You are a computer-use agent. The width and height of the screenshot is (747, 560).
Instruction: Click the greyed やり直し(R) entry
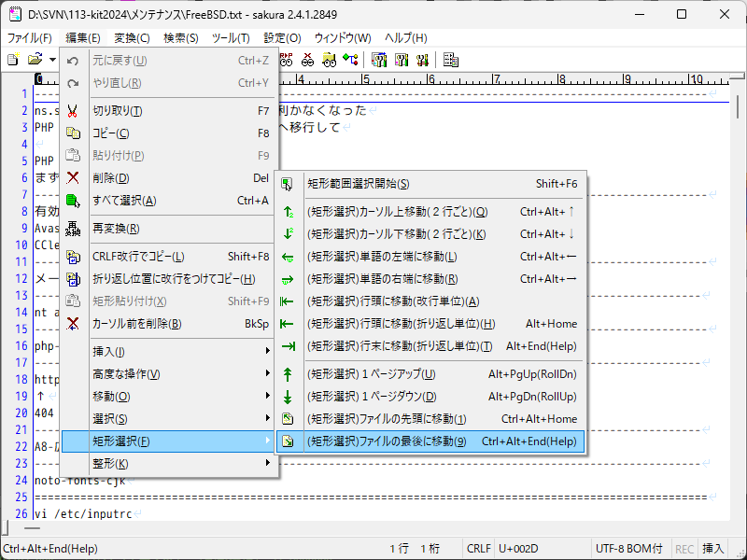coord(170,83)
